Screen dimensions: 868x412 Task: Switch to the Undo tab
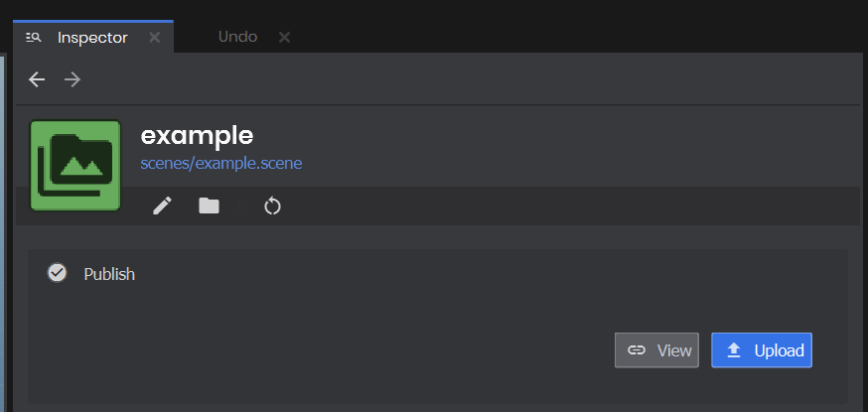click(237, 37)
